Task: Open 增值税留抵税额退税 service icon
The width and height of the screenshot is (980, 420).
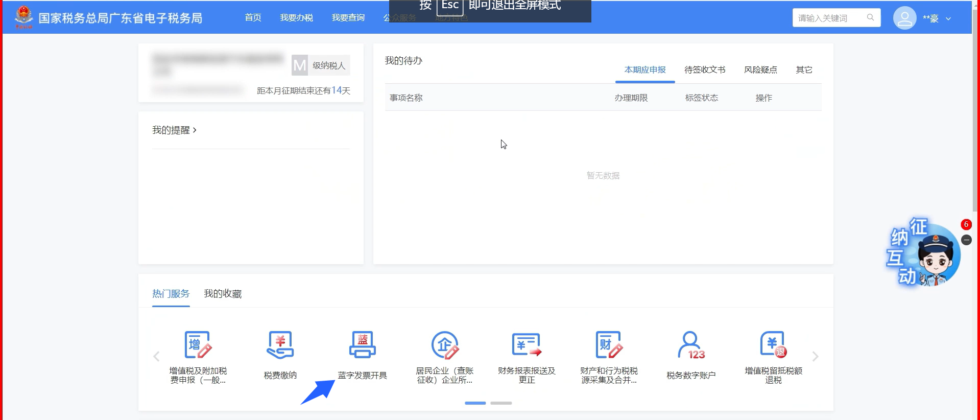Action: click(773, 345)
